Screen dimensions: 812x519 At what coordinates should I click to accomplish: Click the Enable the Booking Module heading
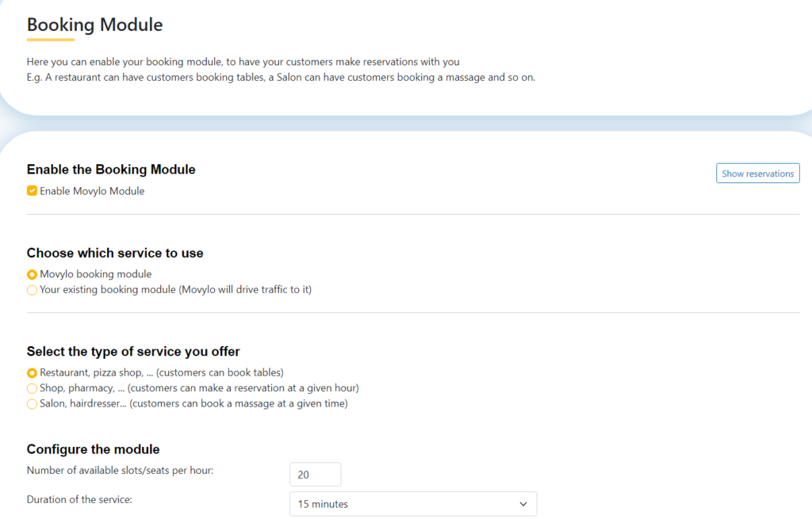pos(111,170)
